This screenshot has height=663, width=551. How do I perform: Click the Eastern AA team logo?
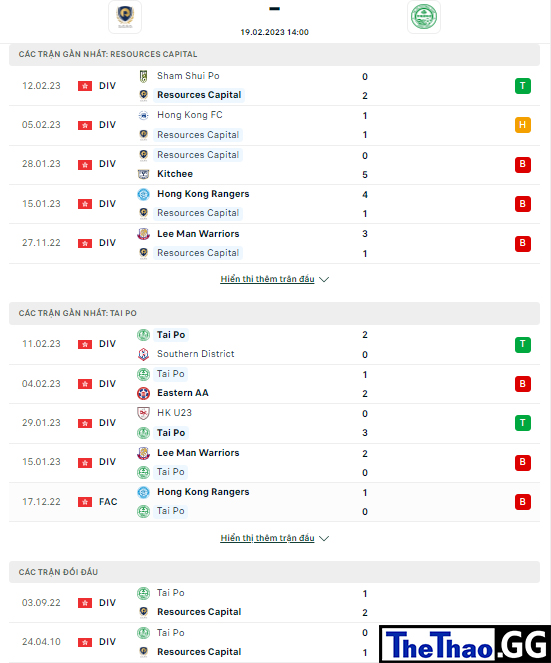(143, 393)
